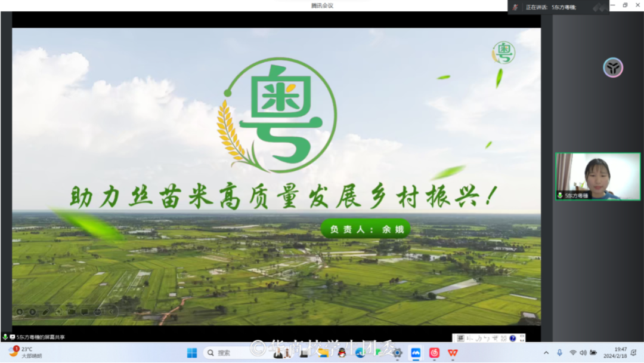Open the Windows Start menu
This screenshot has width=644, height=363.
(191, 352)
